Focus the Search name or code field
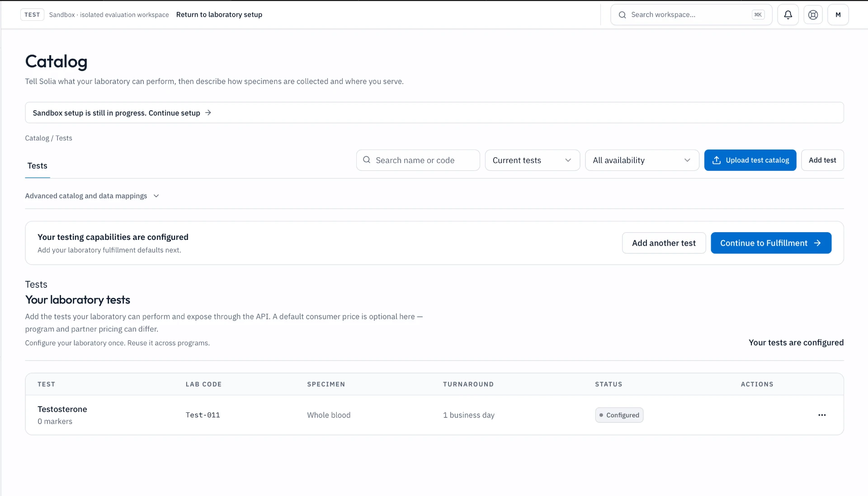This screenshot has height=496, width=868. (x=418, y=160)
